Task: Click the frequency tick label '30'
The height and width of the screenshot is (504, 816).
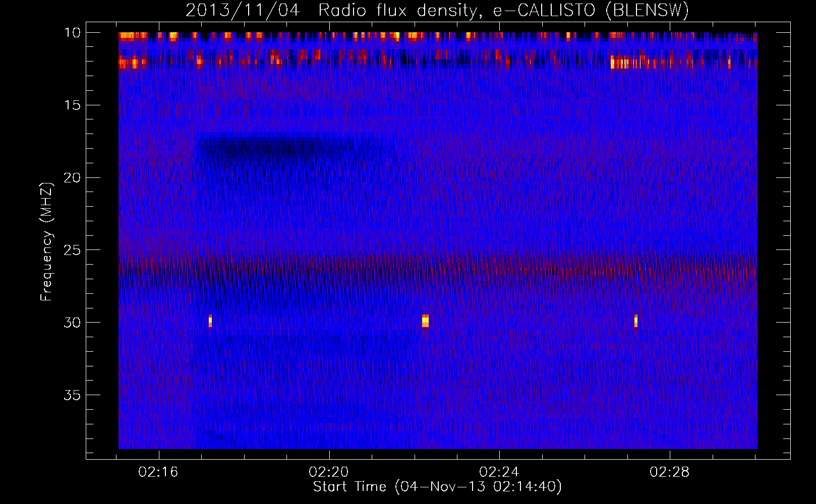Action: tap(73, 323)
